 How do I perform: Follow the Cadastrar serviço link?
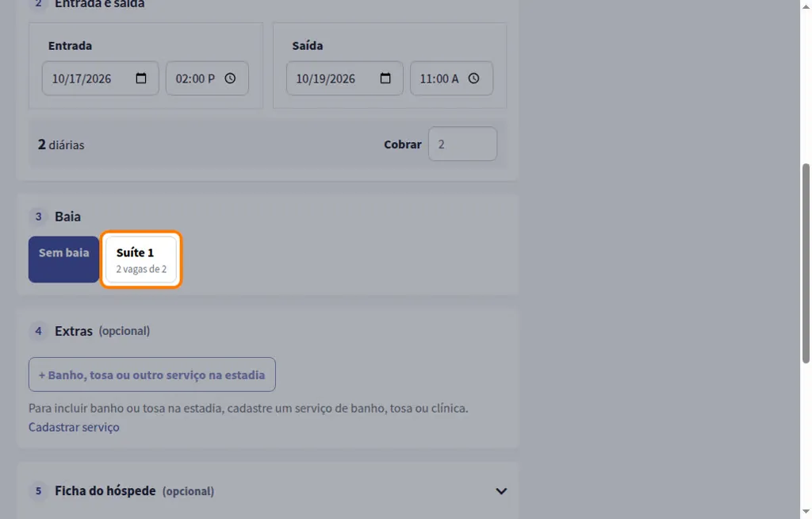tap(74, 427)
